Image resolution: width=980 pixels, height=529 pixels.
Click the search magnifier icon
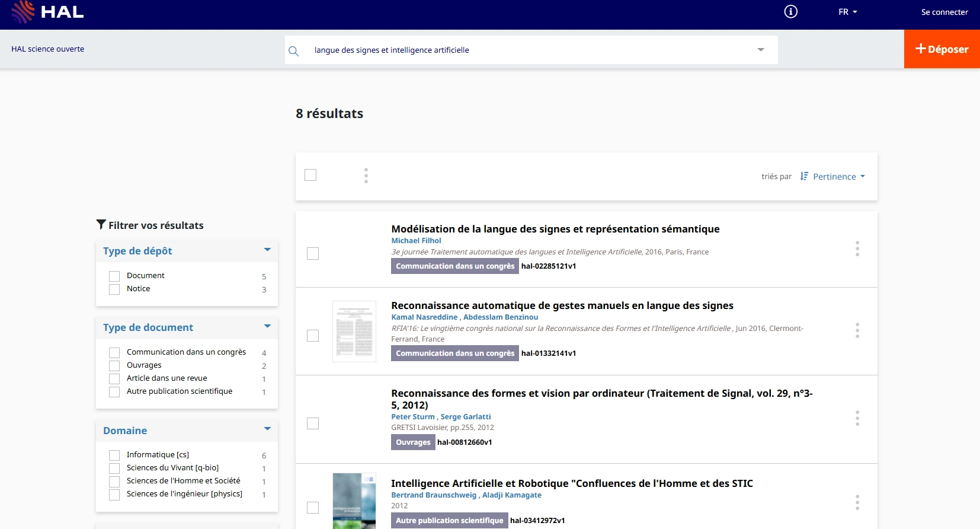pos(293,51)
